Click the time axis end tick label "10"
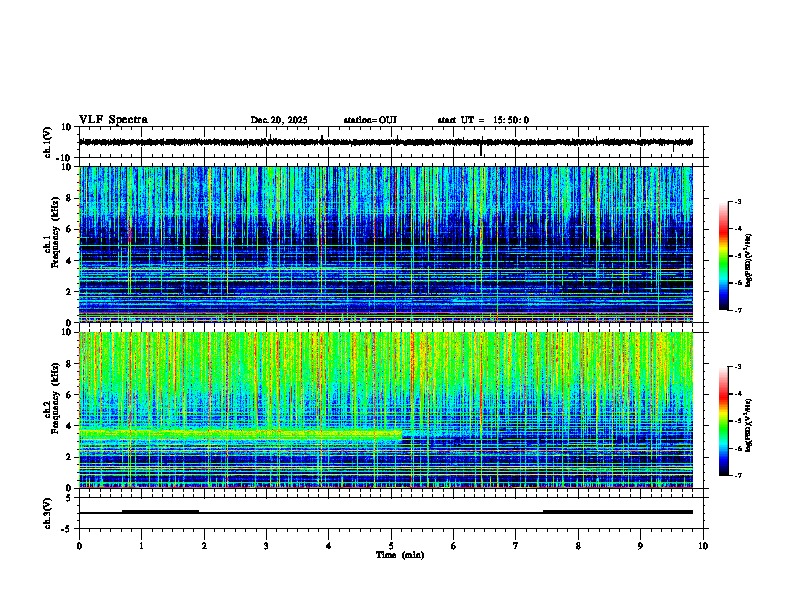This screenshot has width=792, height=612. (703, 546)
